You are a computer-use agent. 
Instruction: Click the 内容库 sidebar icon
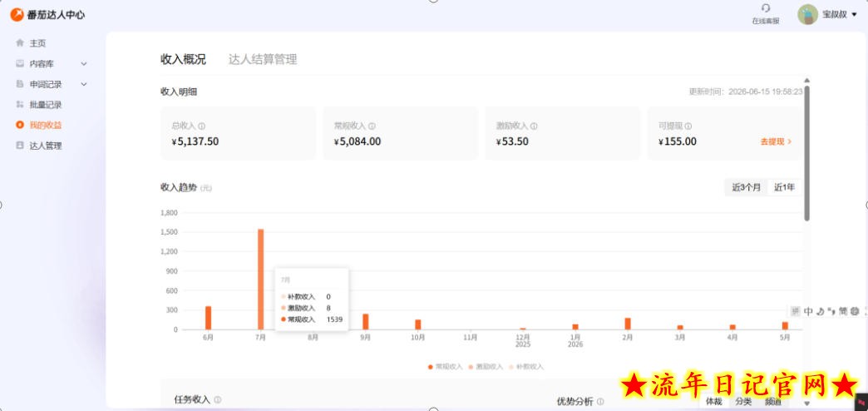click(20, 64)
